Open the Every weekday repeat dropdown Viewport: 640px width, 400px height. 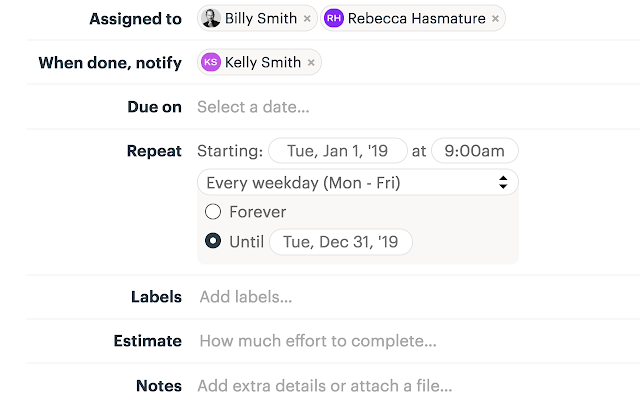click(x=358, y=182)
